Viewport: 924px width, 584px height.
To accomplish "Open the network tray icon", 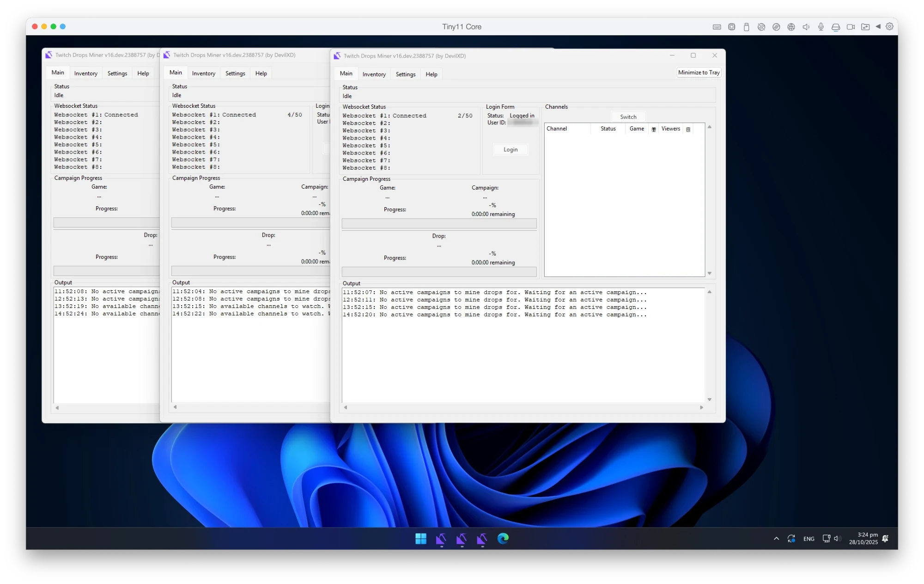I will (x=827, y=539).
